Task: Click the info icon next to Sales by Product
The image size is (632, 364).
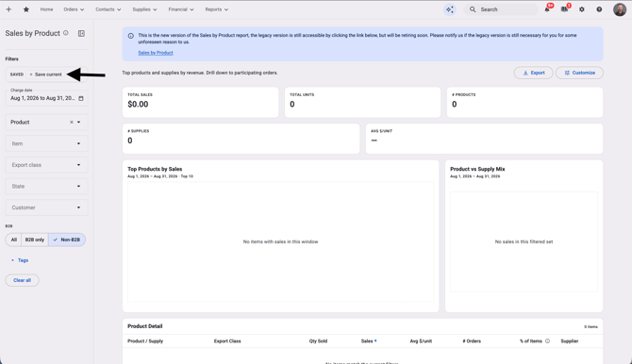Action: (x=66, y=33)
